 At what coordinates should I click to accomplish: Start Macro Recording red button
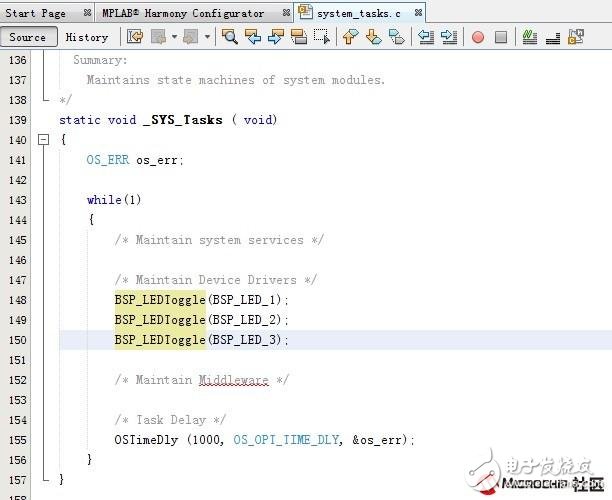click(x=478, y=37)
